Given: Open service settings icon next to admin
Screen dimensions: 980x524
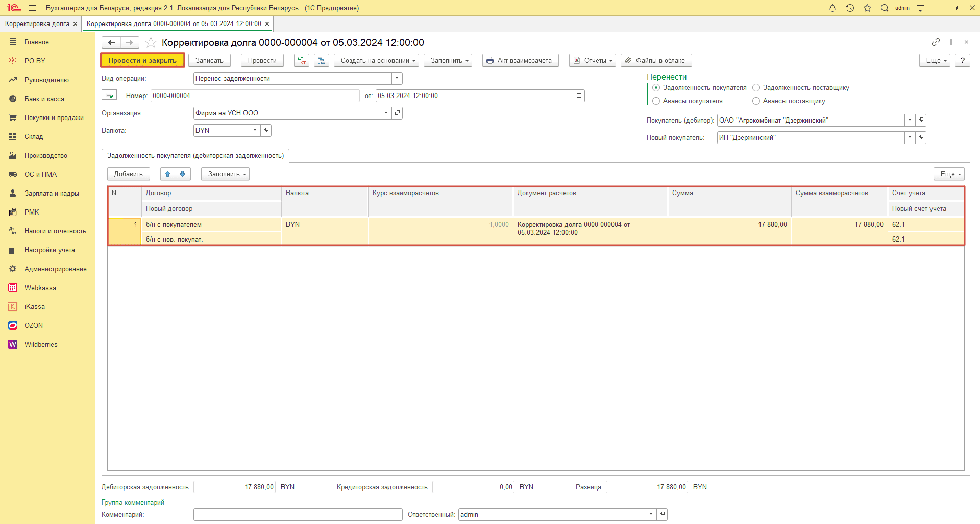Looking at the screenshot, I should coord(920,8).
